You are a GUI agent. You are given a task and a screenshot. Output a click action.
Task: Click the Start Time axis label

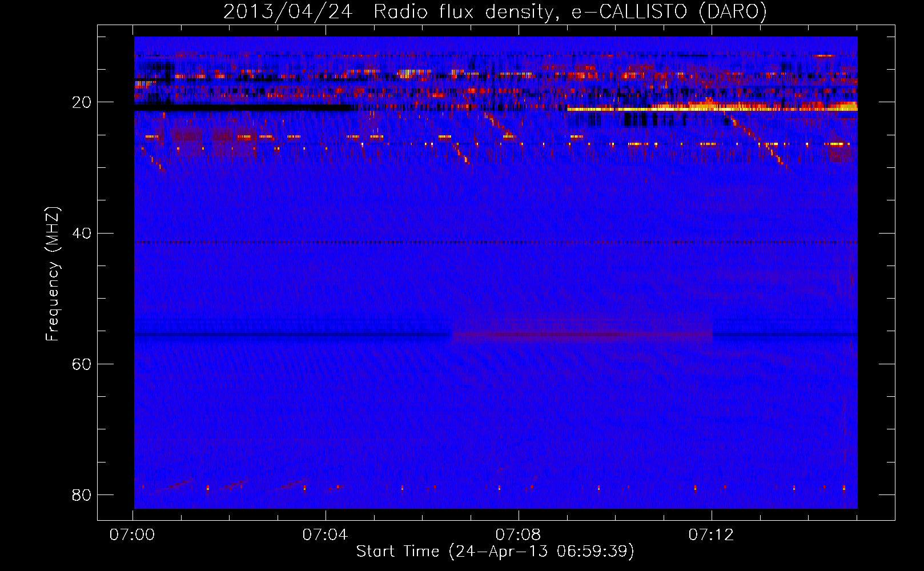pos(495,552)
